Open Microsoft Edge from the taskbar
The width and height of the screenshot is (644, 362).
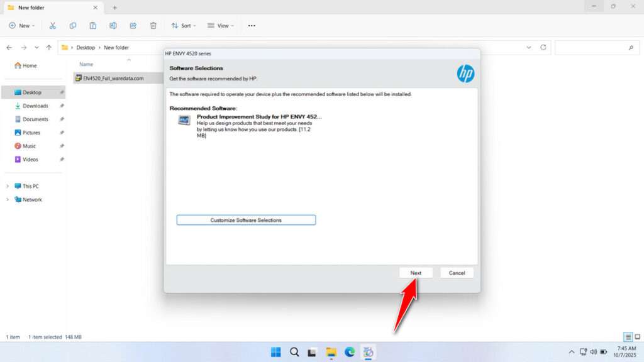click(350, 352)
